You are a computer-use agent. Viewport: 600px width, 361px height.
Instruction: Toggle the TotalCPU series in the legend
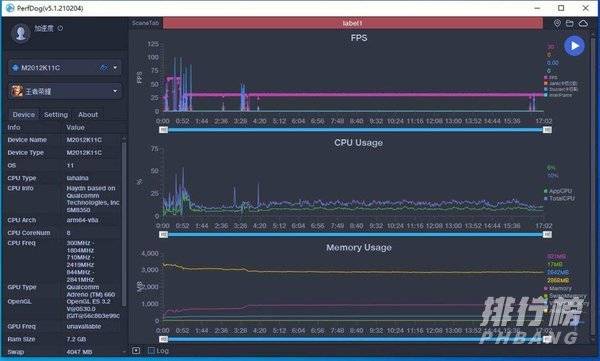pyautogui.click(x=559, y=198)
